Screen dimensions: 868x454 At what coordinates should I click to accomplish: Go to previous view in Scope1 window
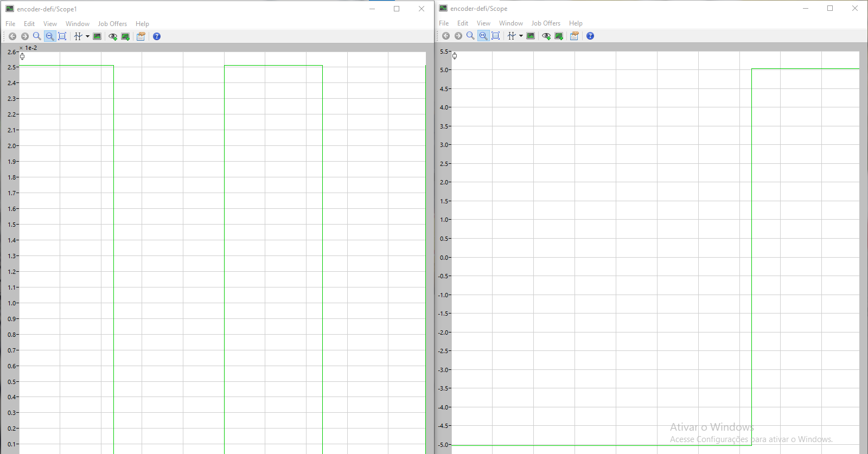(12, 36)
